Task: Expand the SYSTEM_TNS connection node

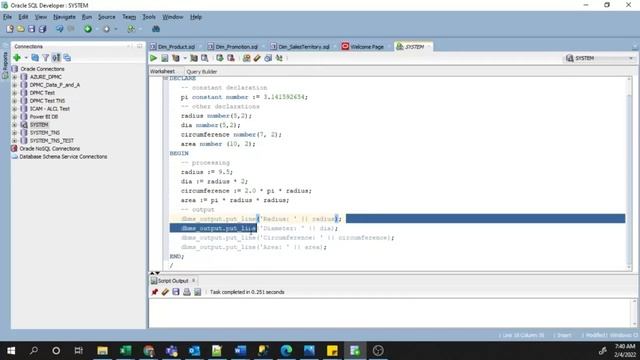Action: point(15,133)
